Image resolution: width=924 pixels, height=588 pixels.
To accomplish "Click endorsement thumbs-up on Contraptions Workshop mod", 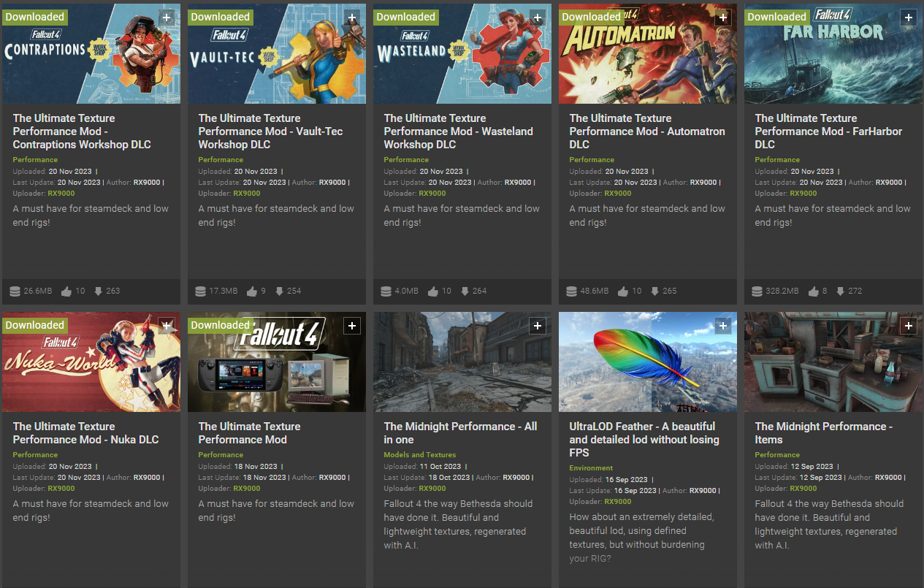I will 66,291.
